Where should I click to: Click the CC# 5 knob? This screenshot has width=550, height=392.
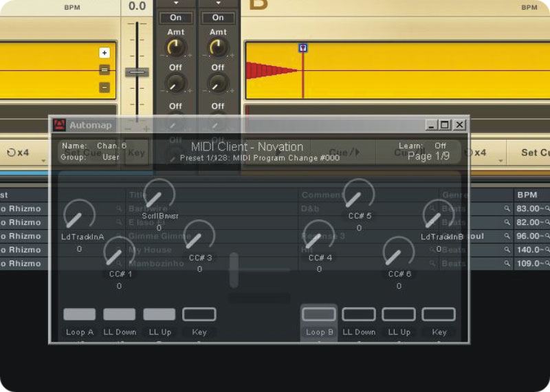point(358,195)
